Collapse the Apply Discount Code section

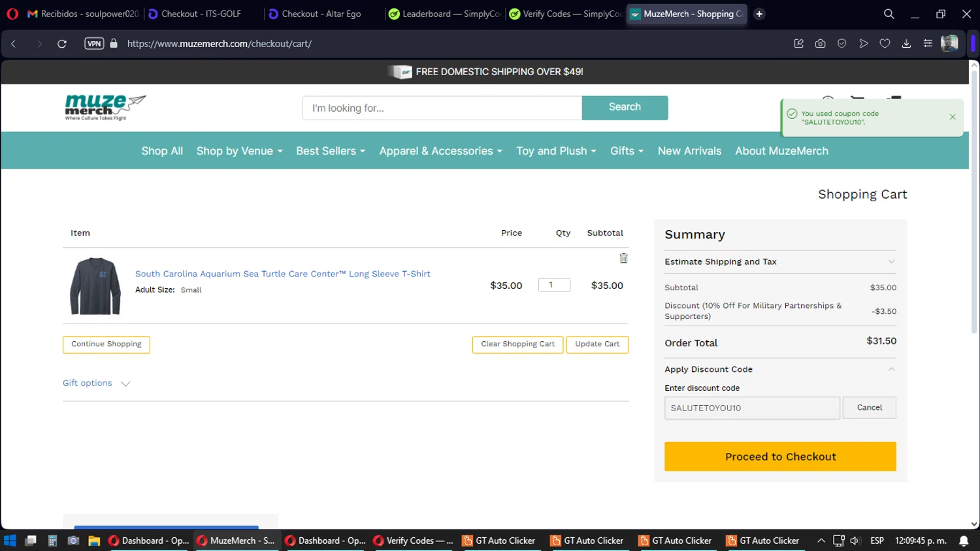click(780, 369)
